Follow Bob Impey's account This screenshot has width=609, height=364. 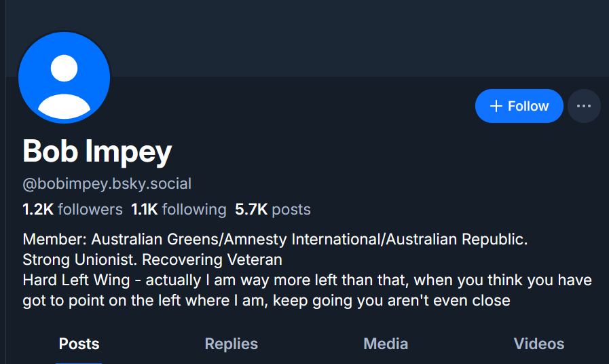[519, 106]
